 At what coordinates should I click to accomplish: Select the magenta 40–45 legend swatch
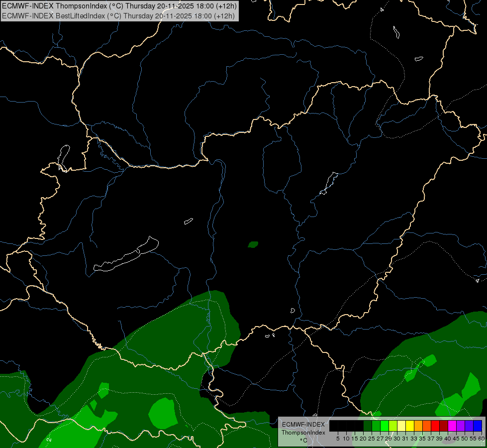(452, 426)
